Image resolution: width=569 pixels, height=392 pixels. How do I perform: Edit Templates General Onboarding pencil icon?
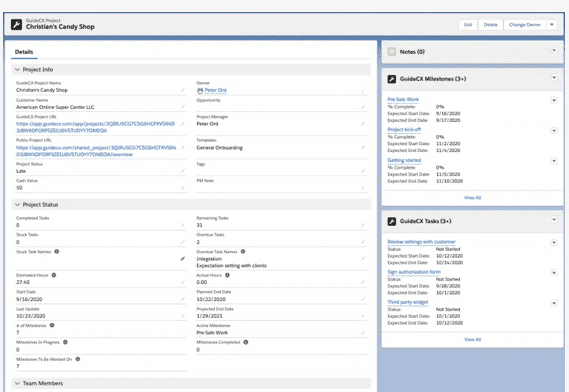[x=363, y=148]
